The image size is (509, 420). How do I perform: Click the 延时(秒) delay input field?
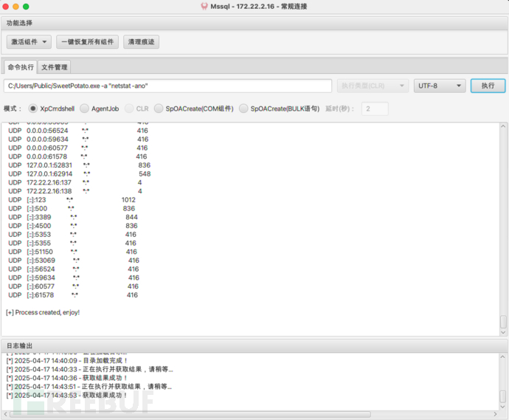coord(374,109)
